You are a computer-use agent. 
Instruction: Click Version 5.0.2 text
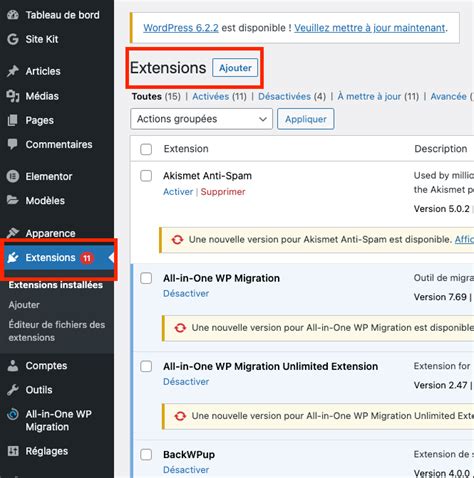pyautogui.click(x=442, y=209)
